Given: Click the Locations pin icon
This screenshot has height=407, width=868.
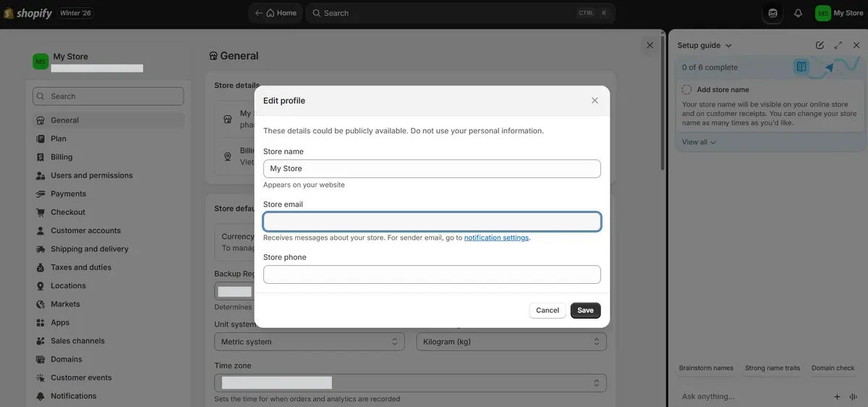Looking at the screenshot, I should coord(41,286).
